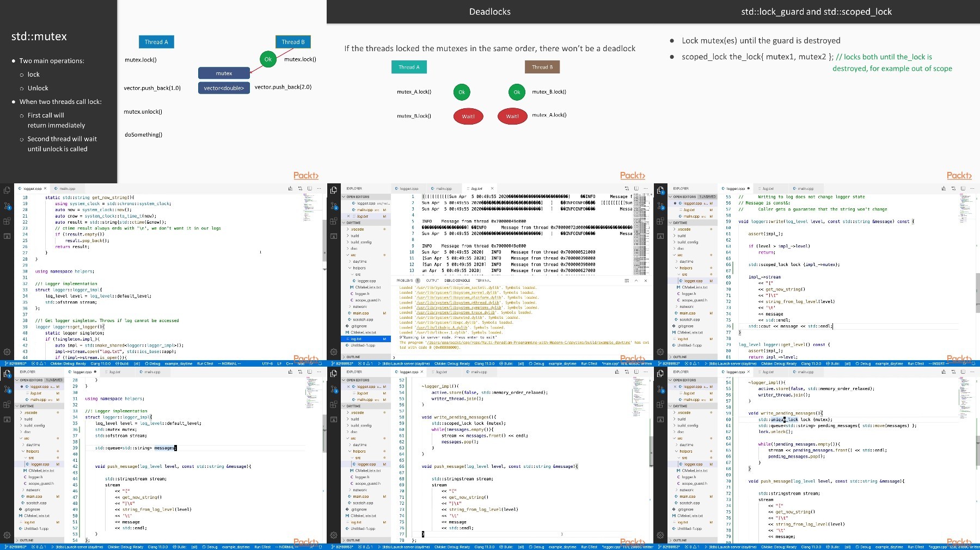Screen dimensions: 980x550
Task: Click compare-changes icon in the get_now_string frame
Action: [x=300, y=188]
